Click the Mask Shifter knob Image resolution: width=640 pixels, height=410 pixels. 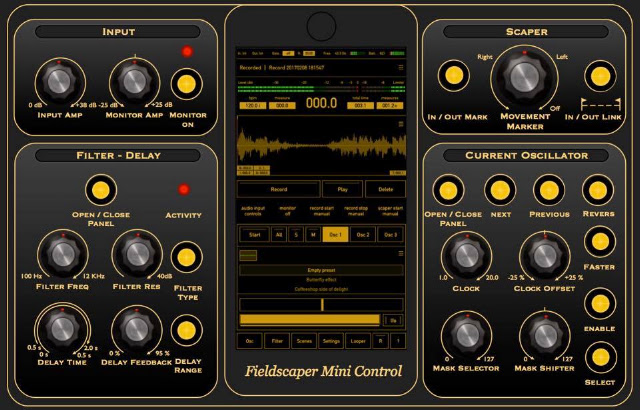(545, 336)
